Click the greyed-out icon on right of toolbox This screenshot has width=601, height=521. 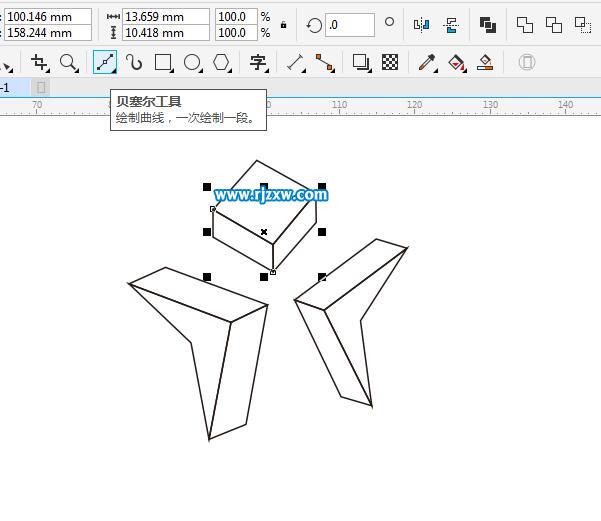527,62
